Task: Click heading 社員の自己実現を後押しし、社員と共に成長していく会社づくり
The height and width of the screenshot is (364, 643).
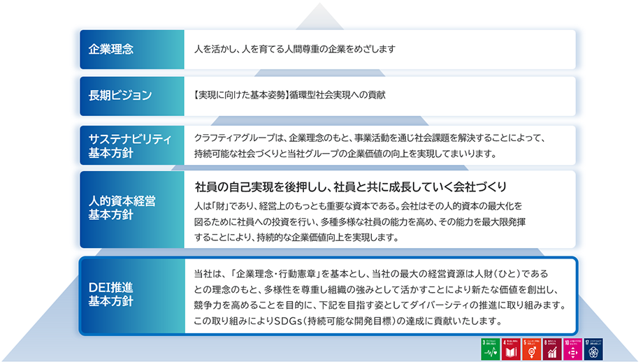Action: point(351,187)
